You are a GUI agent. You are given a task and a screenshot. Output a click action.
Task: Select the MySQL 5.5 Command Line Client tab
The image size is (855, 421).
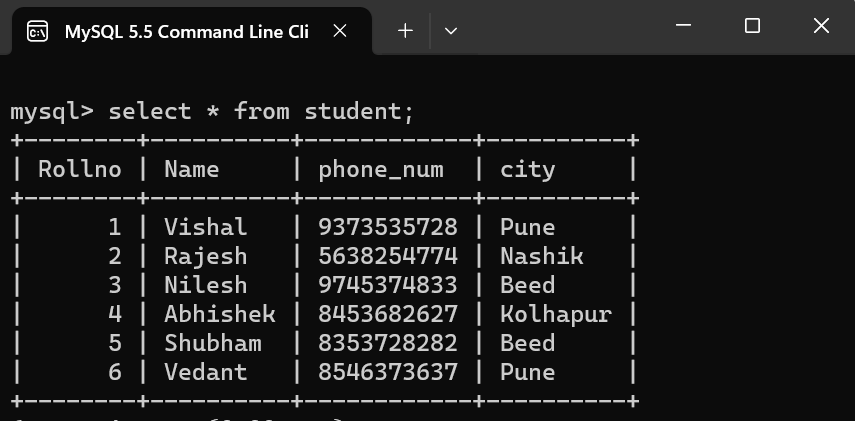[186, 32]
